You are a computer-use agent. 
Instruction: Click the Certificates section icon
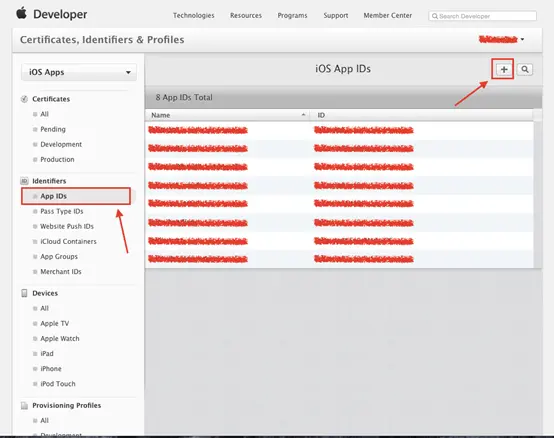[x=24, y=99]
